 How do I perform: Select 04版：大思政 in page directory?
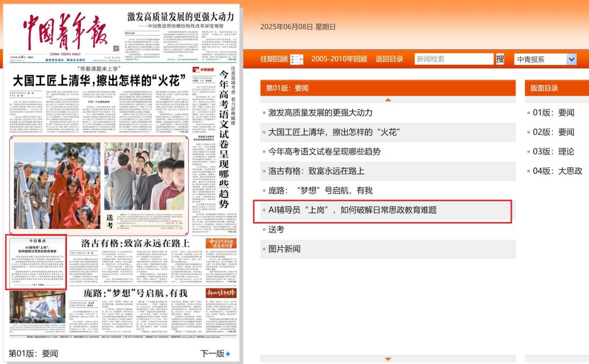pyautogui.click(x=557, y=171)
